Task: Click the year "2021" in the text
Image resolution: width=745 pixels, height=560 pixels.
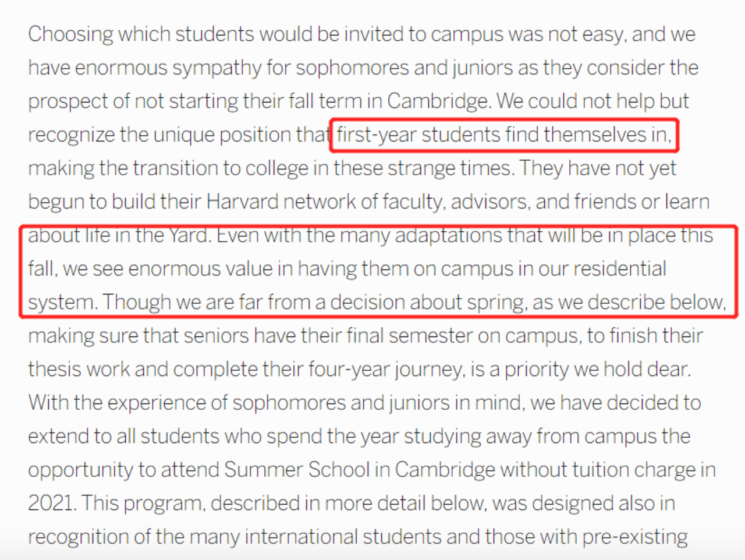Action: (51, 504)
